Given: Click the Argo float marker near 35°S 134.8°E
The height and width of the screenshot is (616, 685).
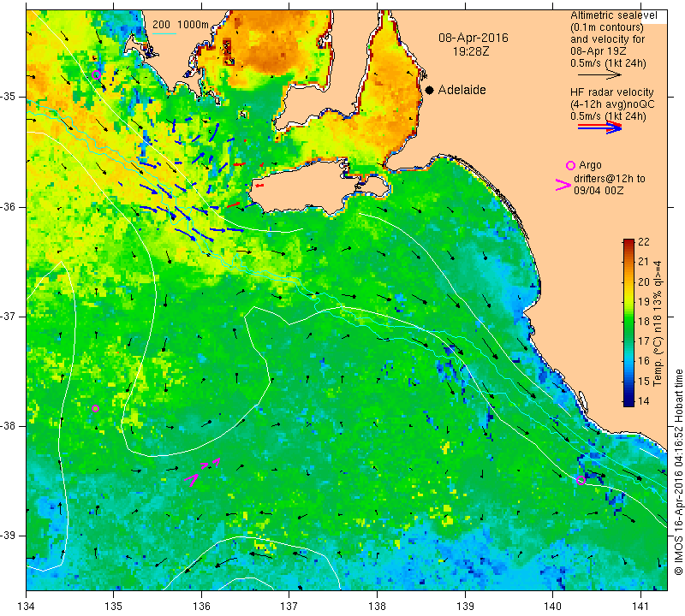Looking at the screenshot, I should (x=97, y=74).
